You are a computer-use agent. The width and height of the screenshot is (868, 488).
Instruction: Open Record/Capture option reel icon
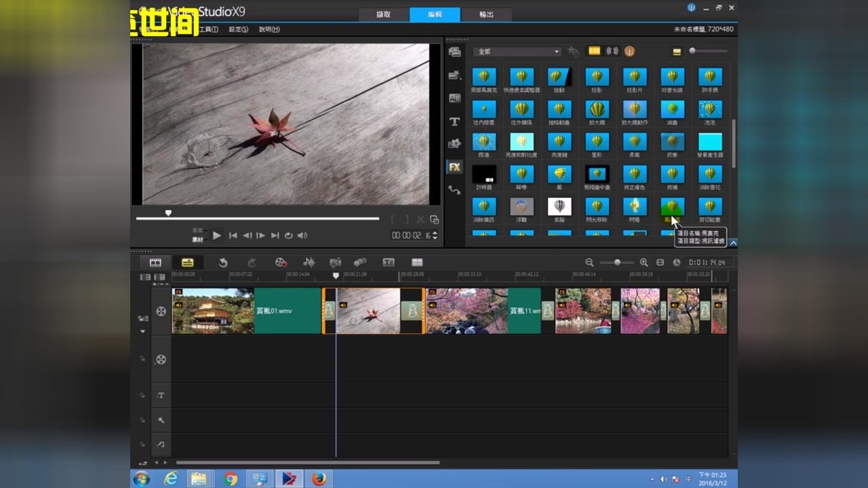[281, 262]
